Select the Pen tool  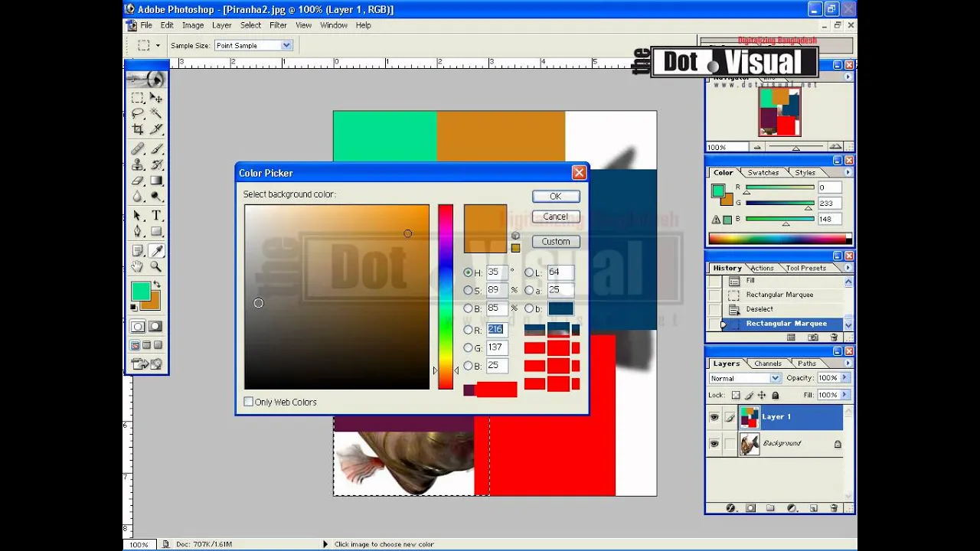(138, 231)
